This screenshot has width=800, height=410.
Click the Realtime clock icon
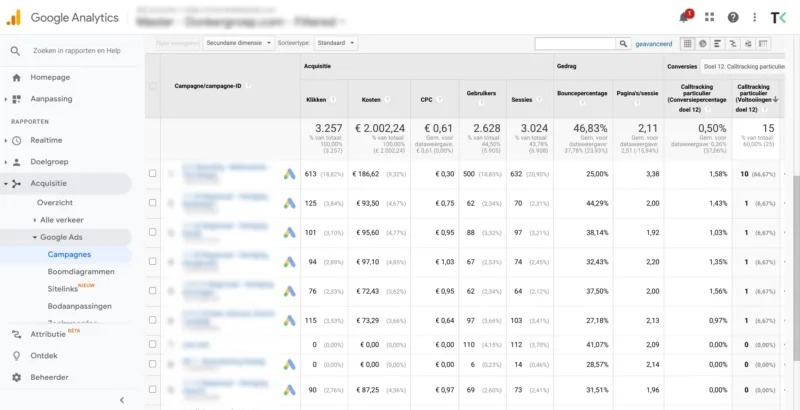(x=16, y=140)
